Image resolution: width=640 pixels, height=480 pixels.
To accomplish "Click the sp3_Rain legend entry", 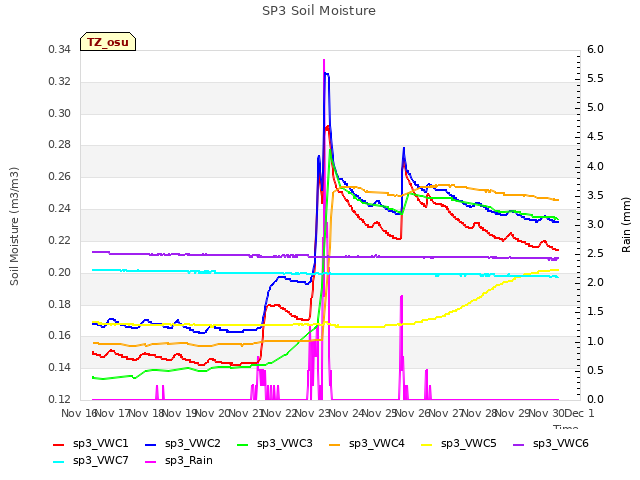I will 179,461.
